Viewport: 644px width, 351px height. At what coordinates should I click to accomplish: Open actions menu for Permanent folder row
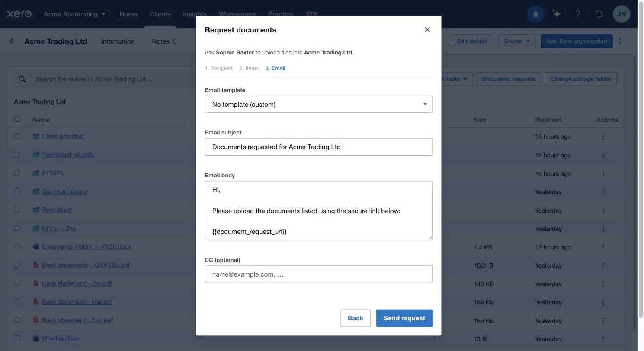click(x=603, y=211)
